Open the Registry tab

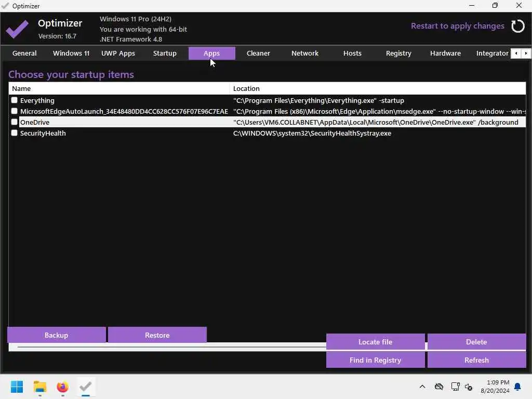(x=398, y=54)
